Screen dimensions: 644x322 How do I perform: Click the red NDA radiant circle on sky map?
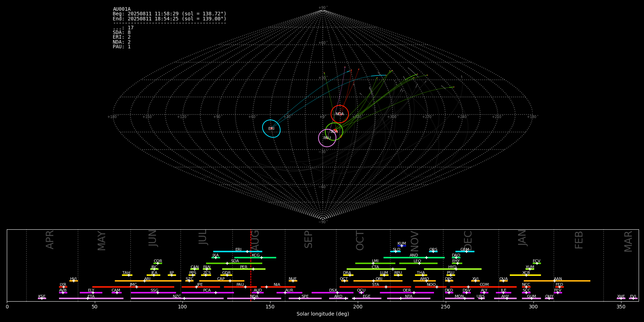tap(340, 114)
